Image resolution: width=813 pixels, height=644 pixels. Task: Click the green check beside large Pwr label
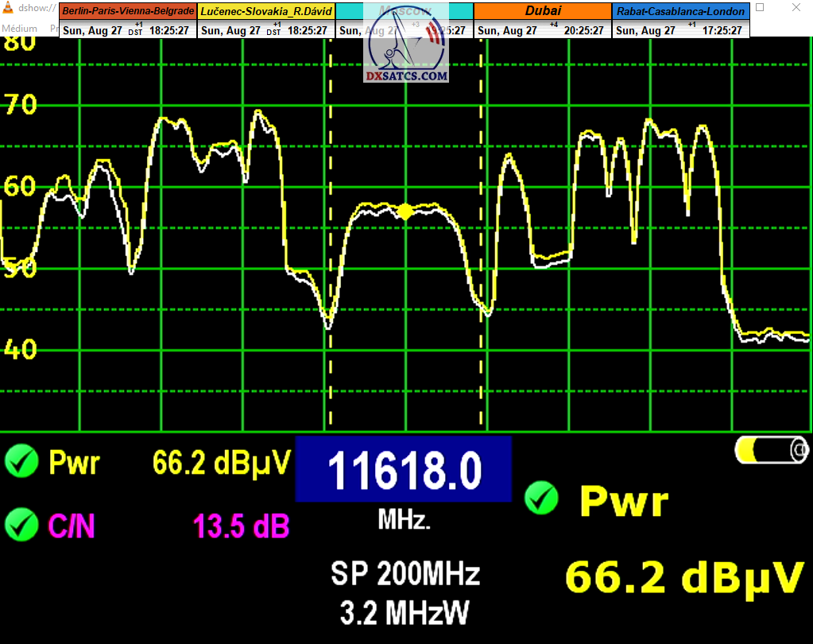[x=542, y=499]
